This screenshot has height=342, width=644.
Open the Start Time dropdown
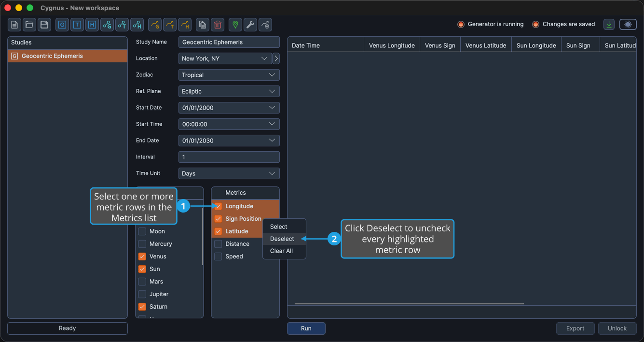click(x=229, y=124)
